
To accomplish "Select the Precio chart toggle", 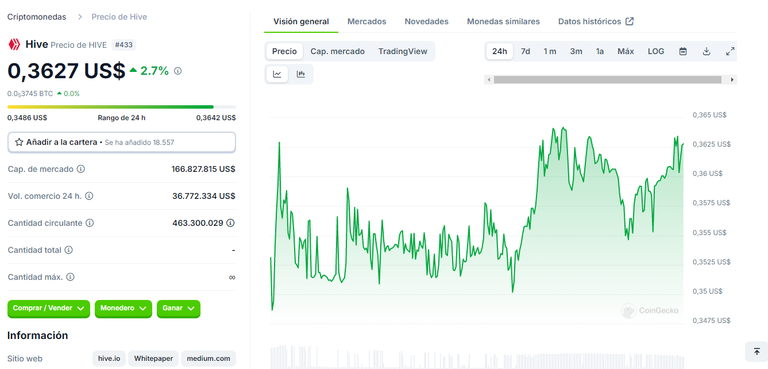I will click(284, 51).
